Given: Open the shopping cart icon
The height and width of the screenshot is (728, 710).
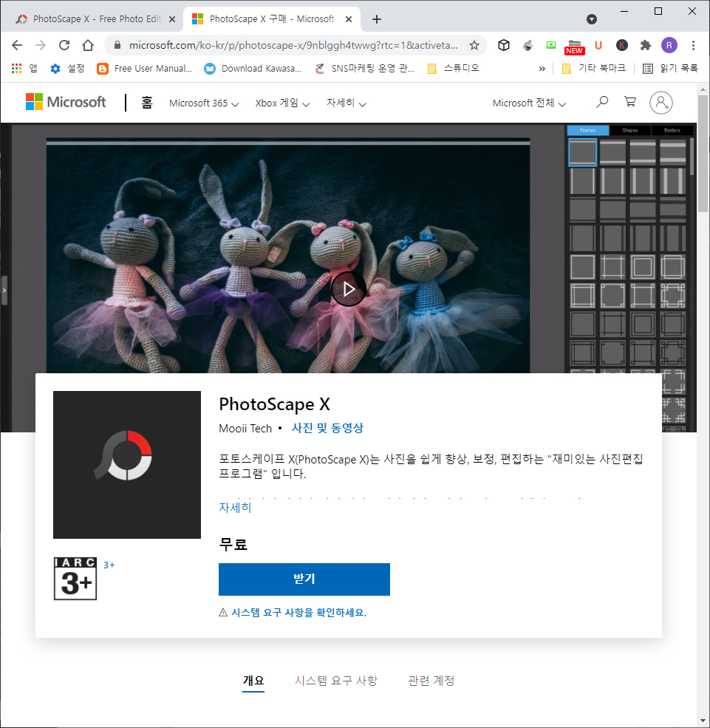Looking at the screenshot, I should (629, 102).
